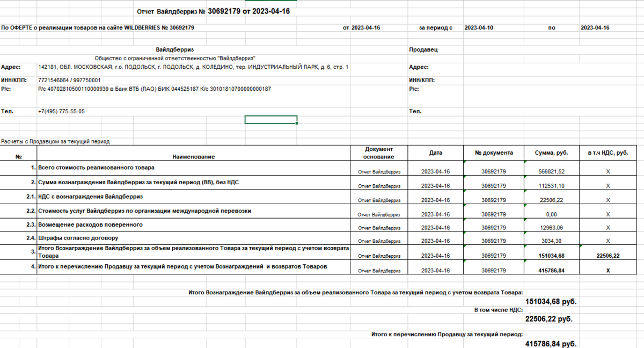
Task: Click the summary amount "22506,22 руб."
Action: pos(549,319)
